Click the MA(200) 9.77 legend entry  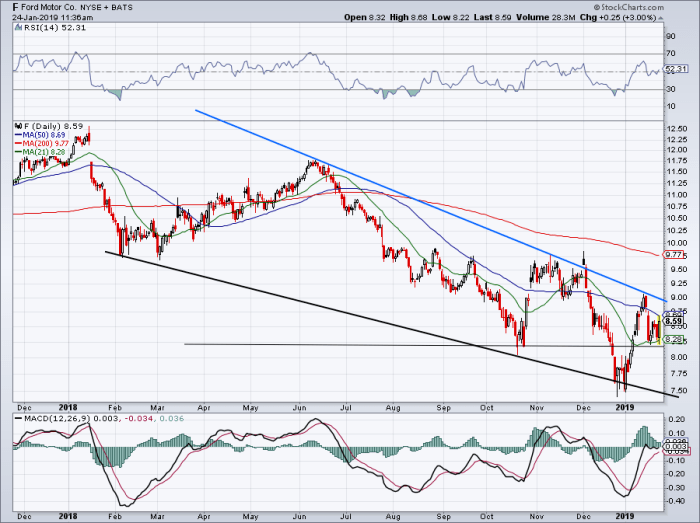tap(42, 143)
